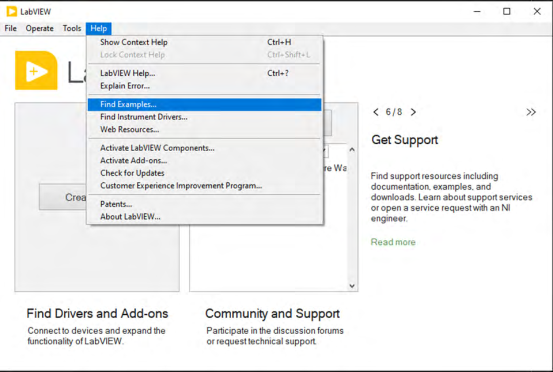Click the LabVIEW title bar logo icon
This screenshot has height=372, width=553.
click(12, 12)
